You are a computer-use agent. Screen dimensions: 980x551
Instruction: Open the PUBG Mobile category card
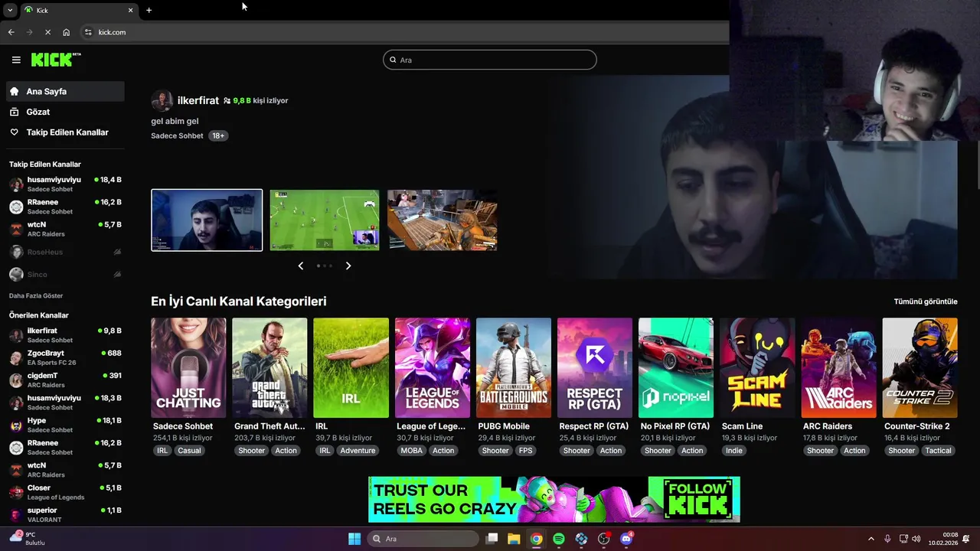tap(514, 368)
